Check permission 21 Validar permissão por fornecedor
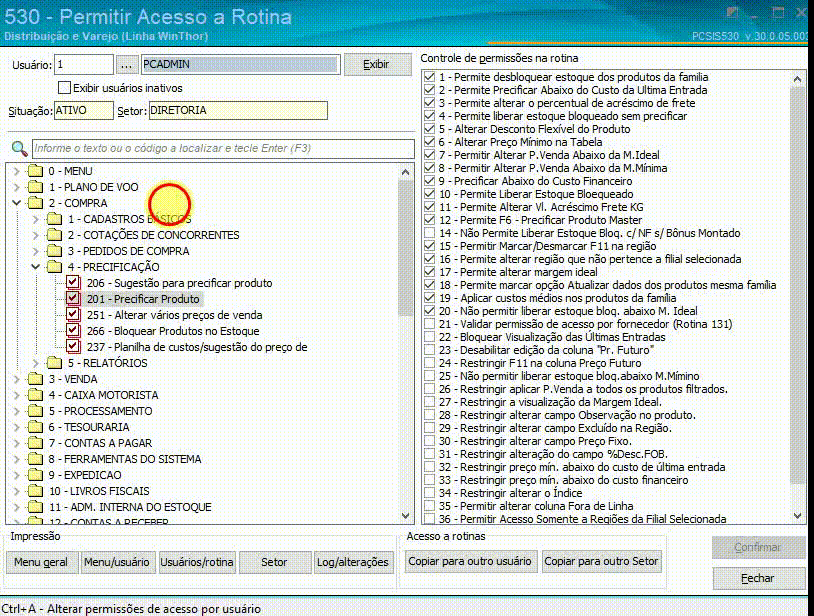Viewport: 814px width, 616px height. tap(430, 324)
